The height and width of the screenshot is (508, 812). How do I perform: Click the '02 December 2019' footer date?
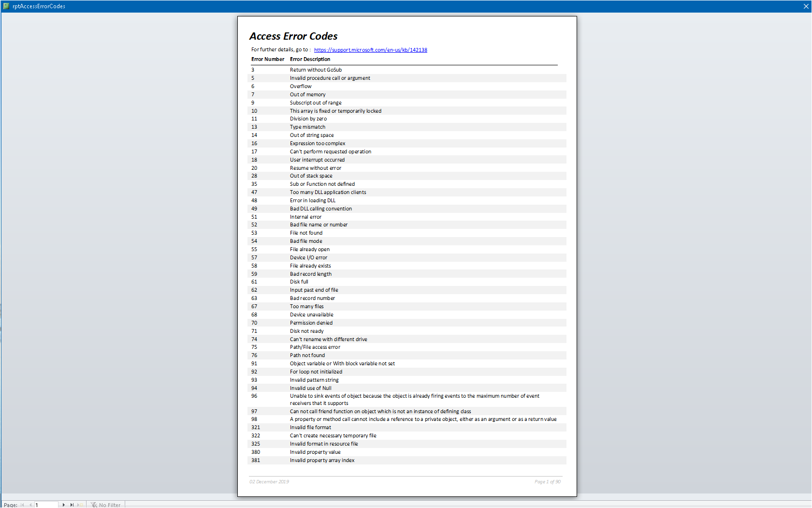coord(269,482)
